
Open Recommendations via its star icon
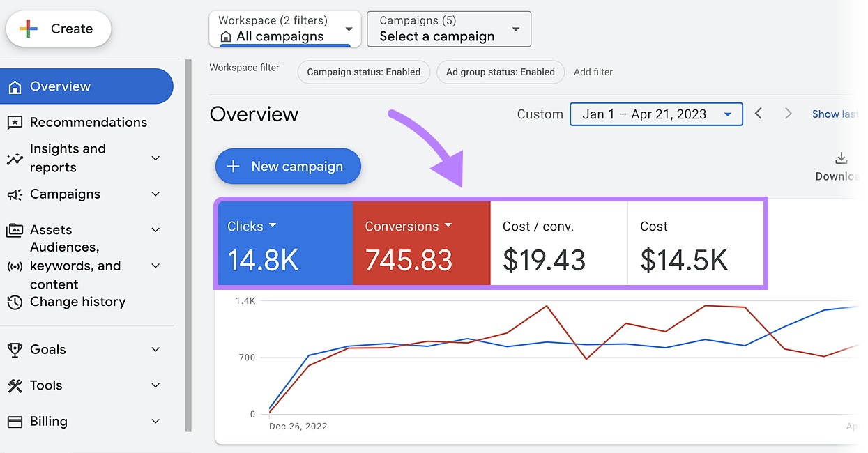pyautogui.click(x=16, y=122)
